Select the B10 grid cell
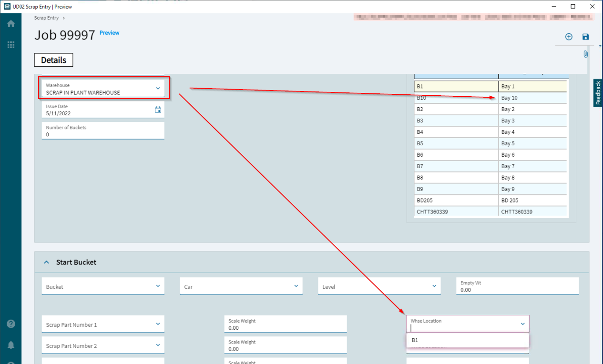This screenshot has width=603, height=364. 456,98
